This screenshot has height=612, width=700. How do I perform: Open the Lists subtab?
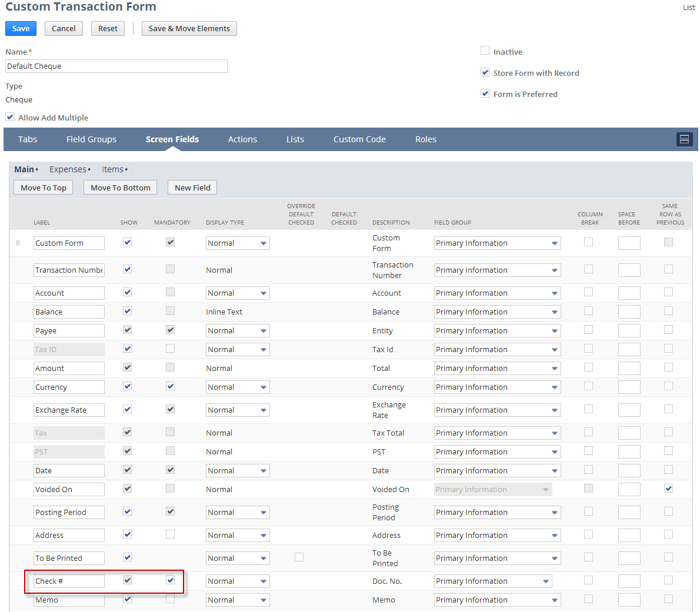click(295, 139)
